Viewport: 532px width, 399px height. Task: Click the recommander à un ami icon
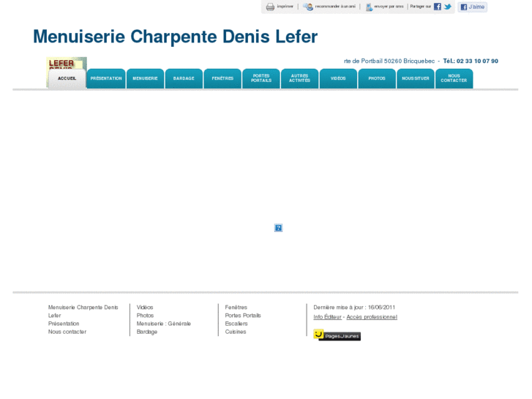coord(308,7)
